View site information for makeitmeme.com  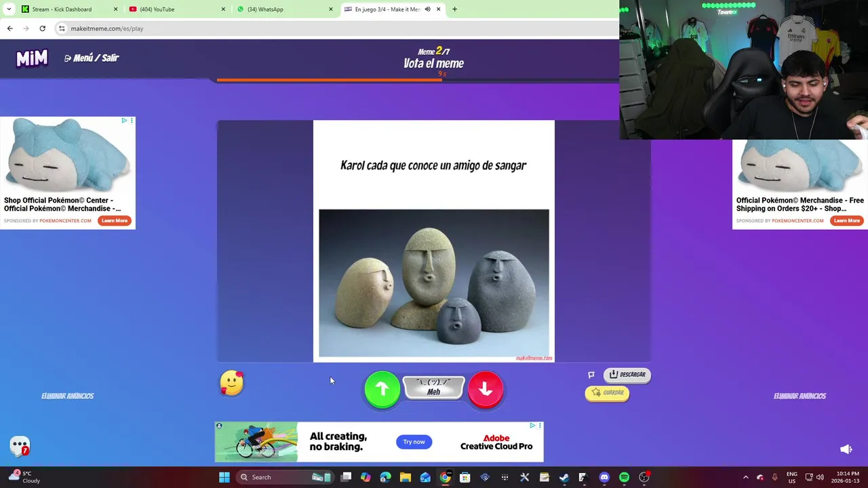(62, 28)
